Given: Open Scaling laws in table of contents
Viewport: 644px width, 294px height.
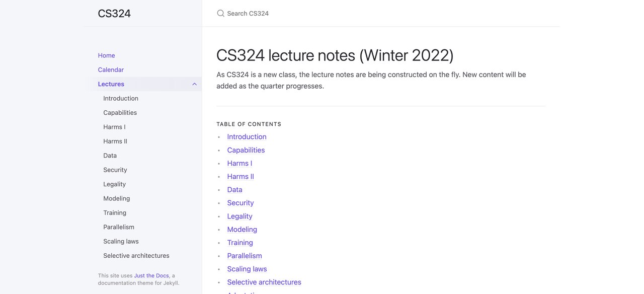Looking at the screenshot, I should 247,269.
